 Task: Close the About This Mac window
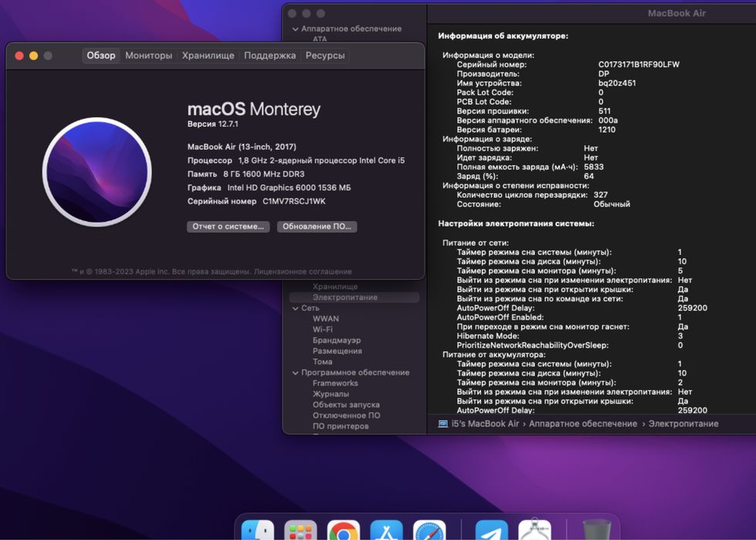pyautogui.click(x=19, y=56)
